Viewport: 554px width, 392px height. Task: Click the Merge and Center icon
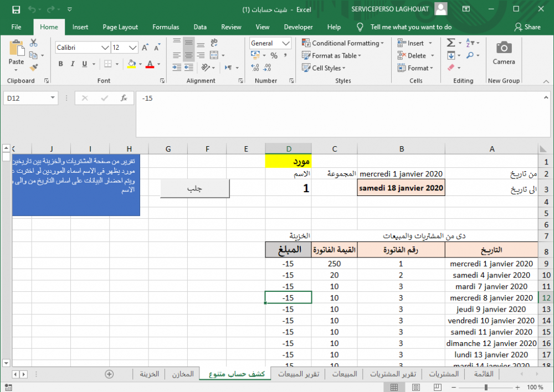[214, 55]
